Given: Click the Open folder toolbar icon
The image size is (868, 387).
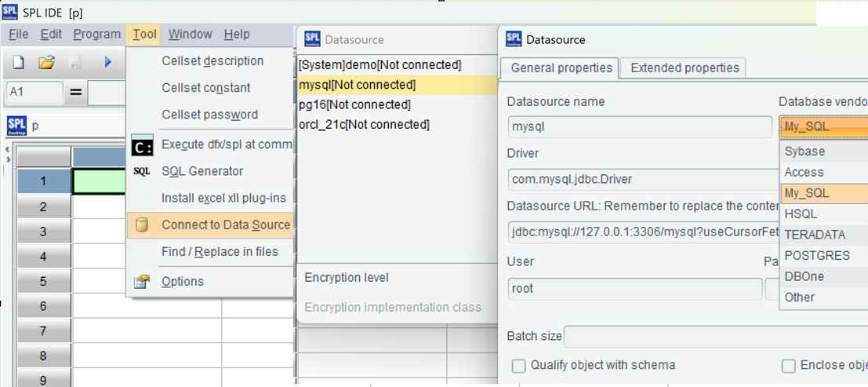Looking at the screenshot, I should coord(46,62).
